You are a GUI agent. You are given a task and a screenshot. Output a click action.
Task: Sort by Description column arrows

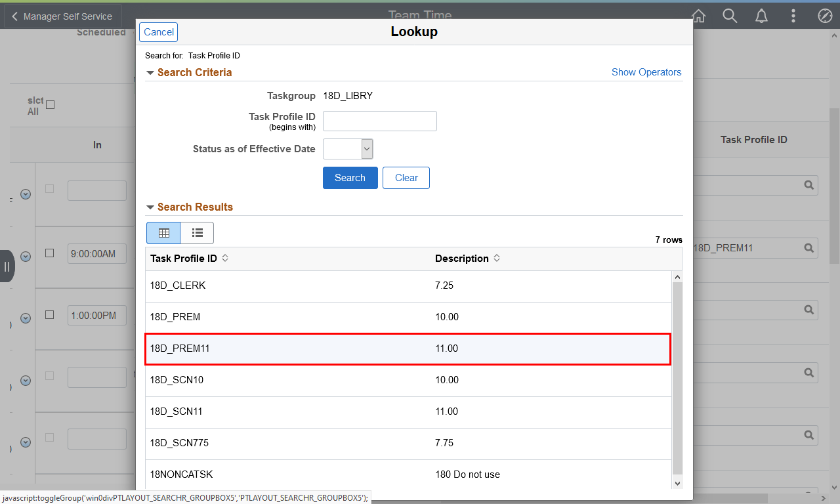(497, 259)
